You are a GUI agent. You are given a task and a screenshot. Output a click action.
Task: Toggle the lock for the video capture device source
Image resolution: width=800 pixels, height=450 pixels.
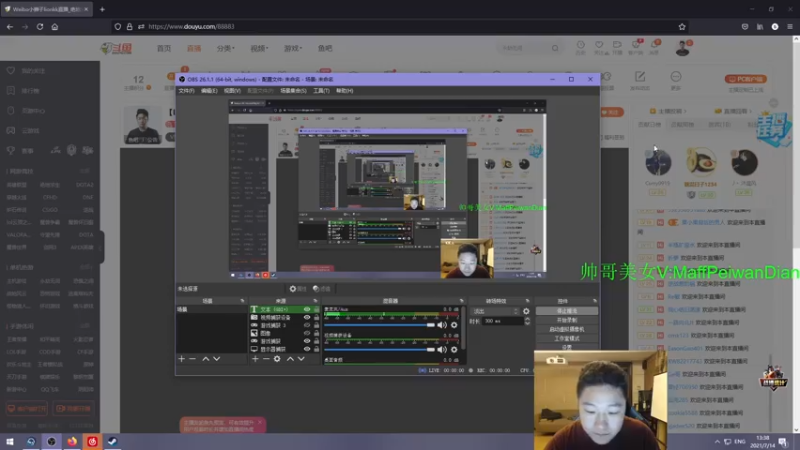[x=316, y=317]
